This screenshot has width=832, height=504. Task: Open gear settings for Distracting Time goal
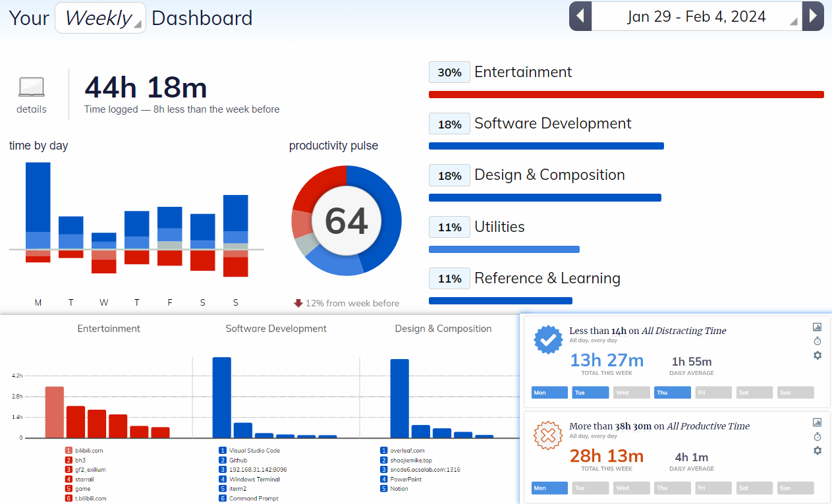[818, 355]
